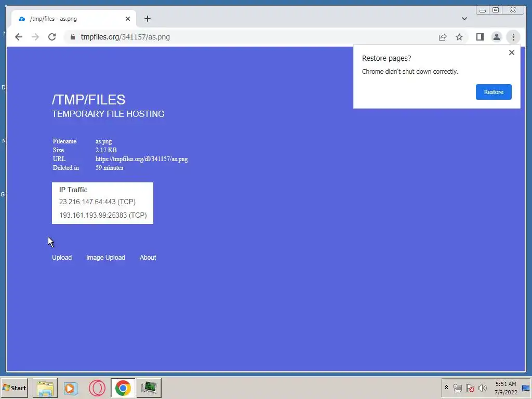Reload the tmpfiles page
The width and height of the screenshot is (532, 399).
pos(52,37)
